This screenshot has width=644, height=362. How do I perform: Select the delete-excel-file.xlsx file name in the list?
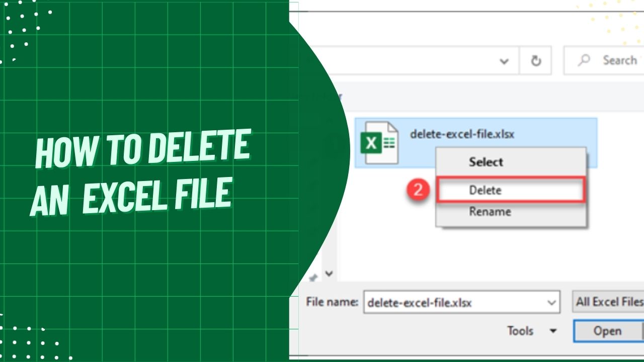click(x=462, y=134)
